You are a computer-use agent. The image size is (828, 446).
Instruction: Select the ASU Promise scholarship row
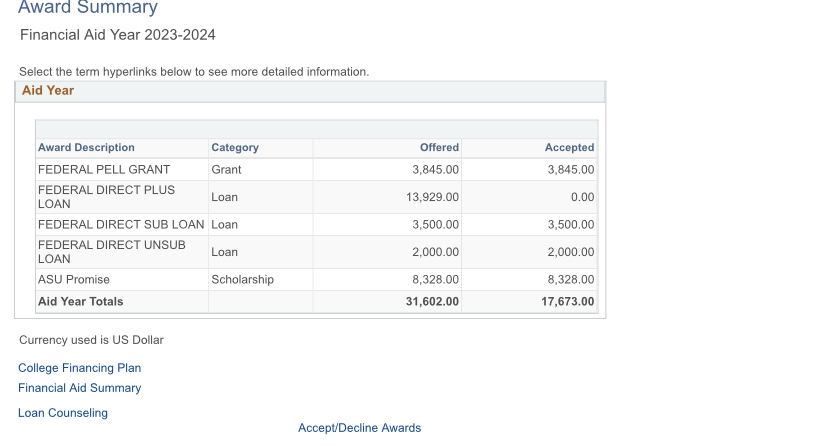tap(316, 279)
